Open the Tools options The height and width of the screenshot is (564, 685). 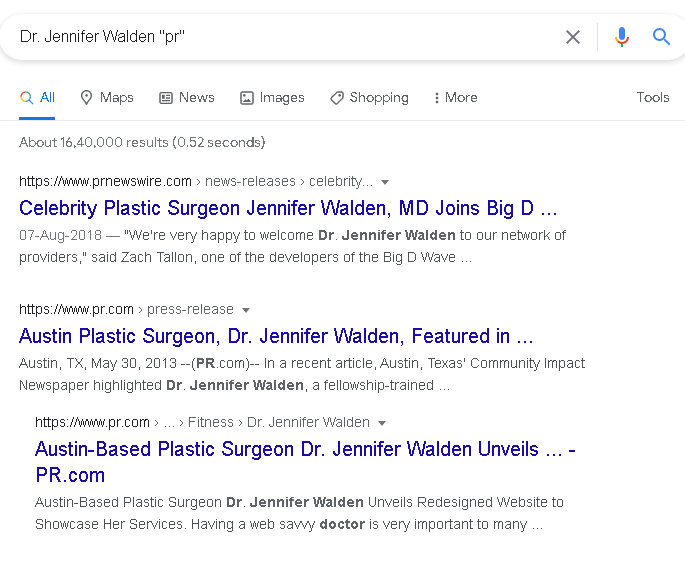653,97
